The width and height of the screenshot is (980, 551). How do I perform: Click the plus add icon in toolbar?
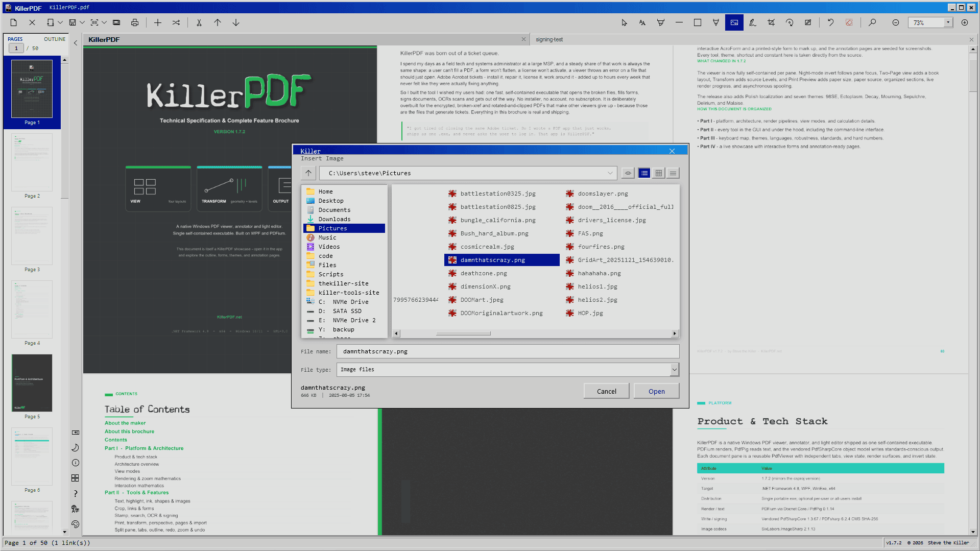(158, 22)
